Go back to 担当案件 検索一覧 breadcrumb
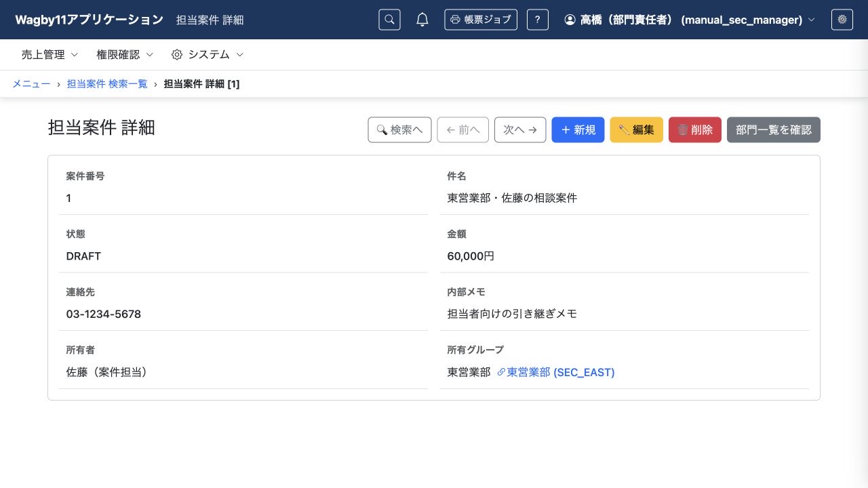The height and width of the screenshot is (488, 868). coord(107,84)
